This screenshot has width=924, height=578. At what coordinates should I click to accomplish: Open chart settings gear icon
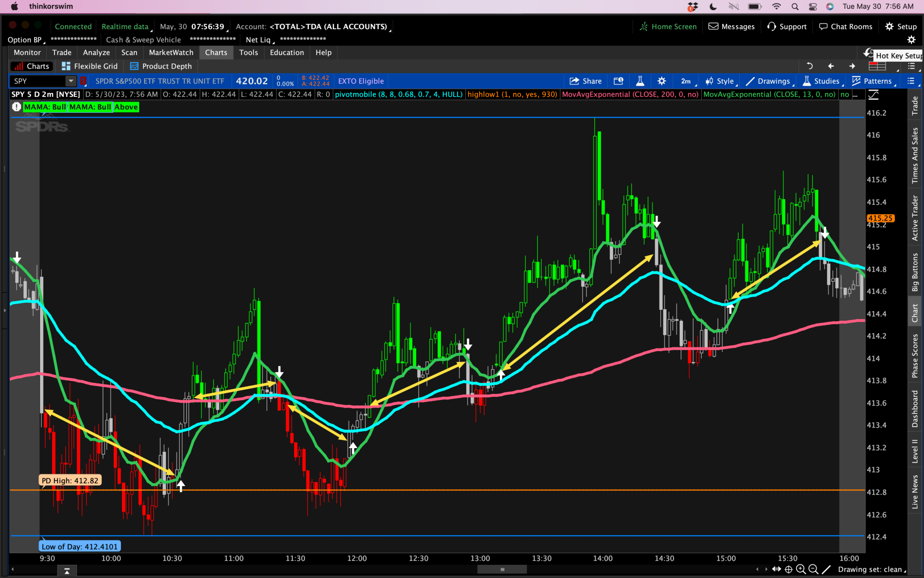point(661,81)
